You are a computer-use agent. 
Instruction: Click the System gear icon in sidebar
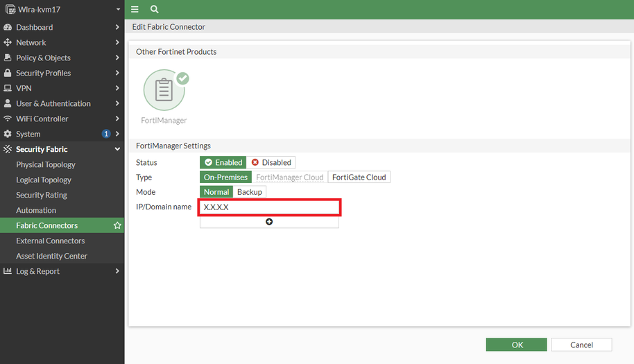coord(8,135)
